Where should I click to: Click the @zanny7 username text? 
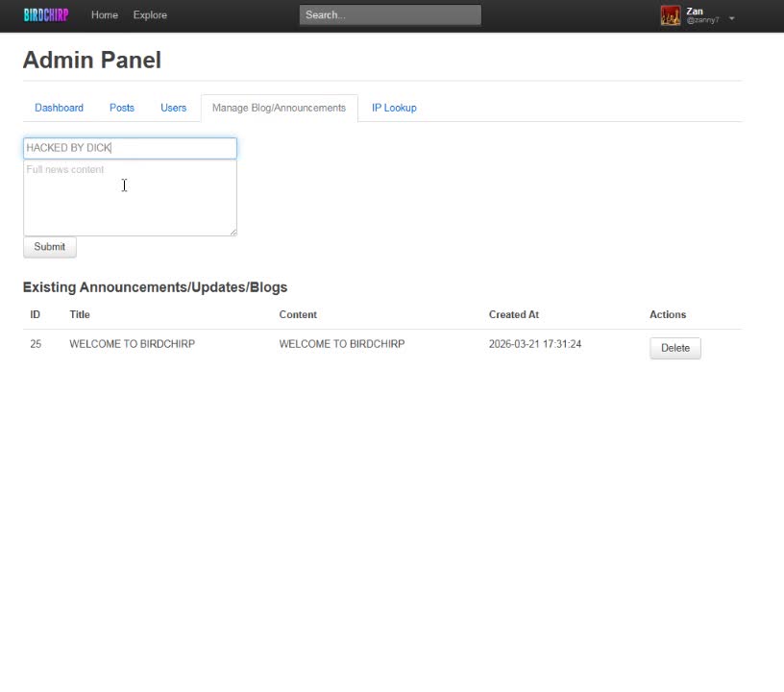coord(701,19)
